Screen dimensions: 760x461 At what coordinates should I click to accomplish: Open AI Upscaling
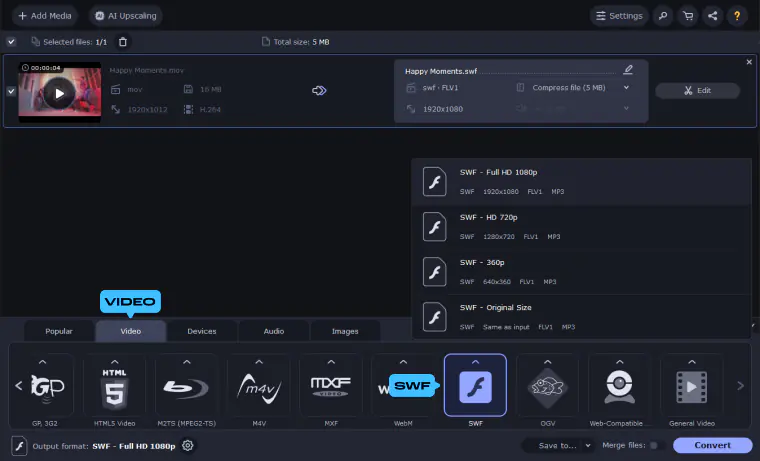tap(126, 16)
